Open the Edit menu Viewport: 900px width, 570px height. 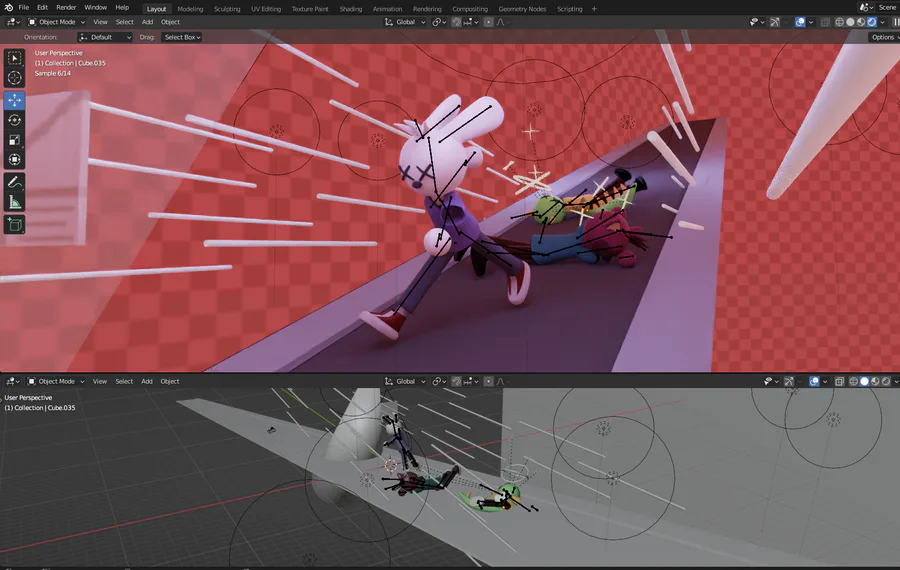pyautogui.click(x=42, y=7)
